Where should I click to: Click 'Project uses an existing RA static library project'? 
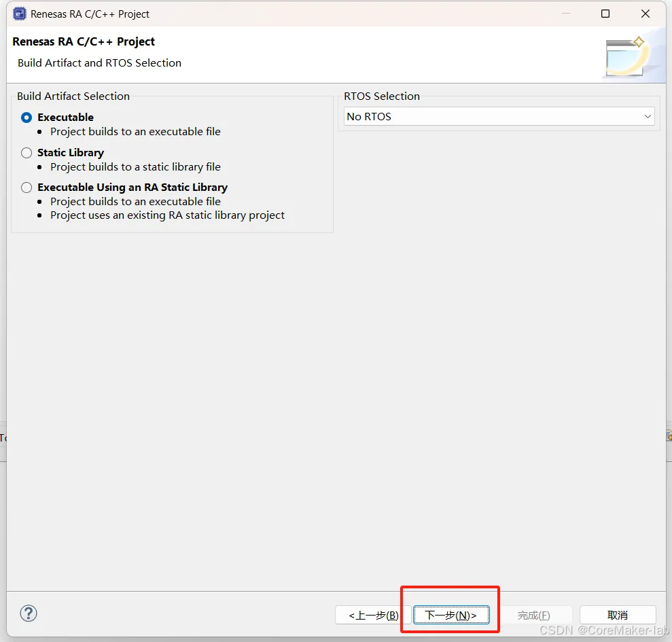tap(167, 215)
